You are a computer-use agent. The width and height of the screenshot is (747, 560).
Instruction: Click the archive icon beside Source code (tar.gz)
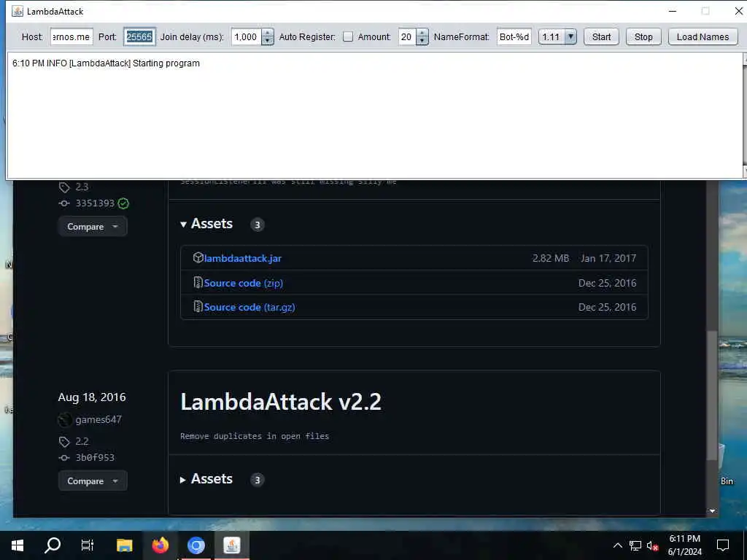click(x=198, y=307)
